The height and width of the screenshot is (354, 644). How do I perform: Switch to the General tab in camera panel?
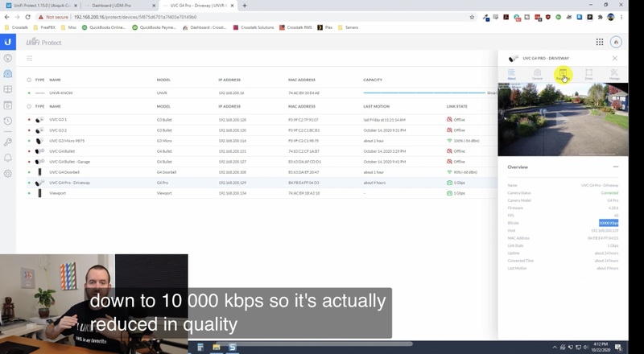(537, 74)
